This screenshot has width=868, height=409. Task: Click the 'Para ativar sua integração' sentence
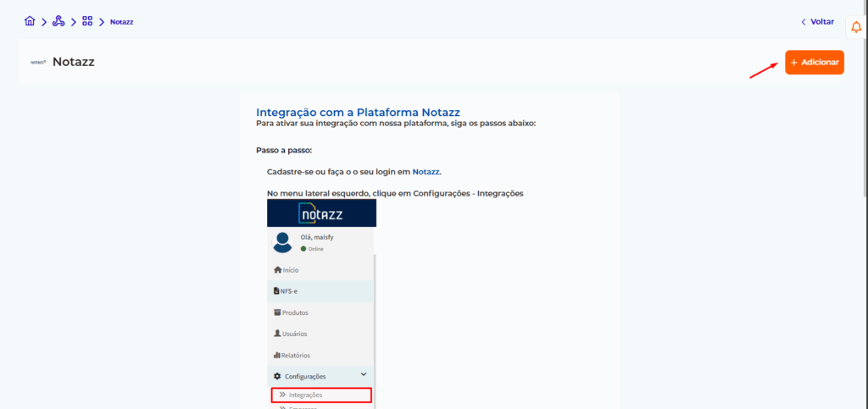[396, 124]
